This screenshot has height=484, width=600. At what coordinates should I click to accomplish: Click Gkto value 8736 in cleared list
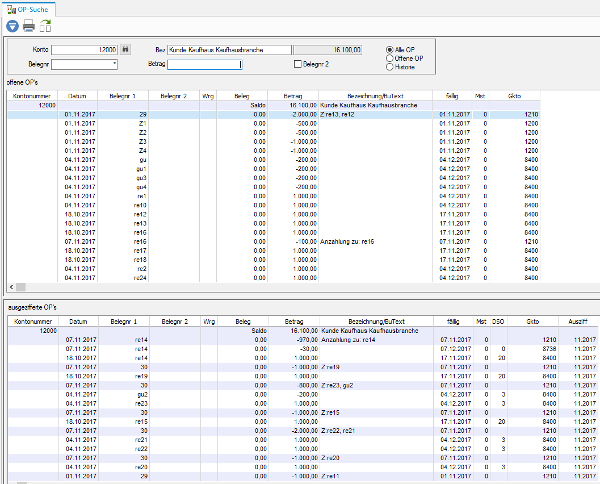[549, 349]
